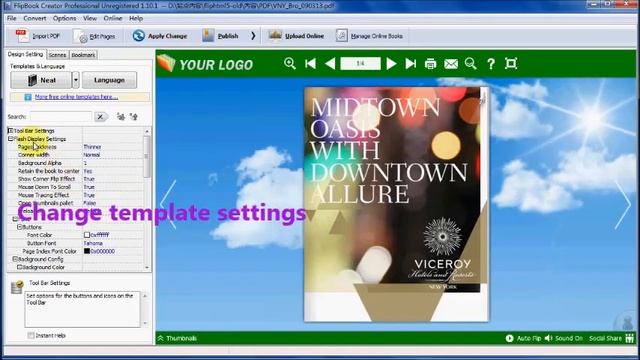
Task: Jump to last page of flipbook
Action: click(411, 63)
